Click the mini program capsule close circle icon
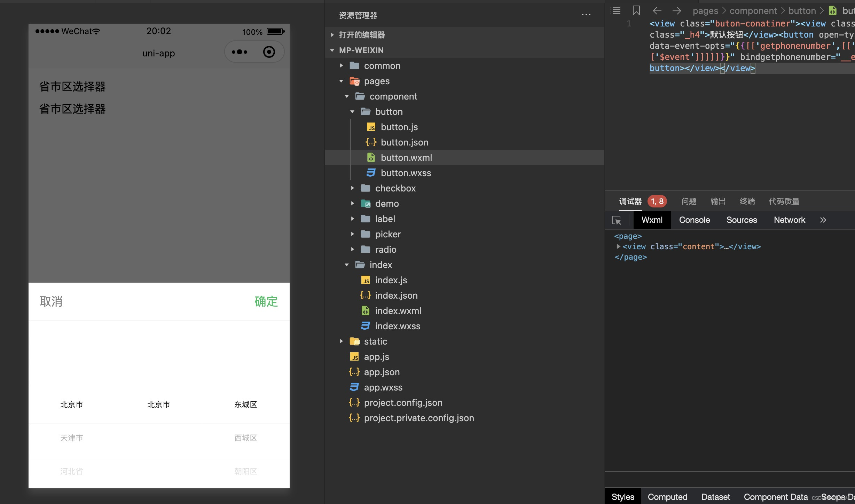The width and height of the screenshot is (855, 504). point(269,52)
